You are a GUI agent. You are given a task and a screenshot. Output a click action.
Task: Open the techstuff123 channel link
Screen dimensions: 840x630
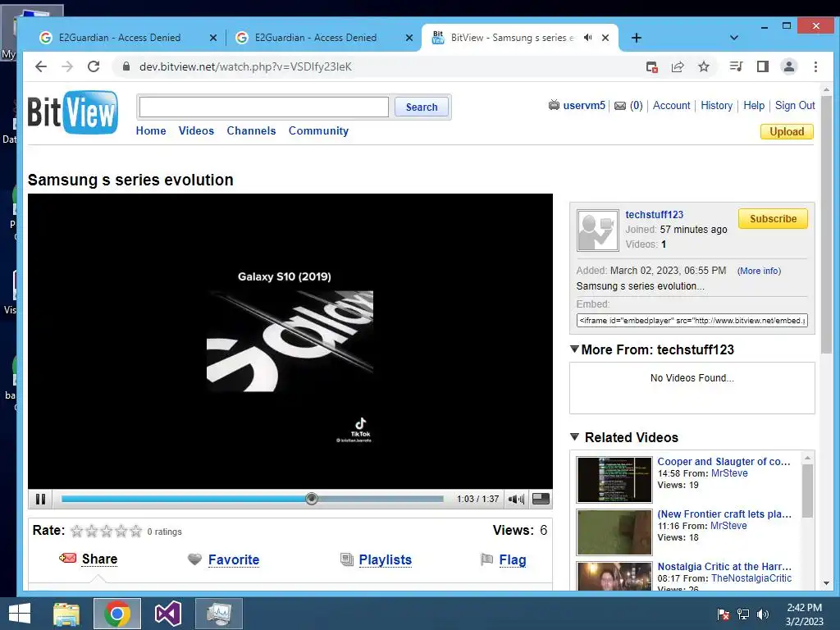[654, 214]
